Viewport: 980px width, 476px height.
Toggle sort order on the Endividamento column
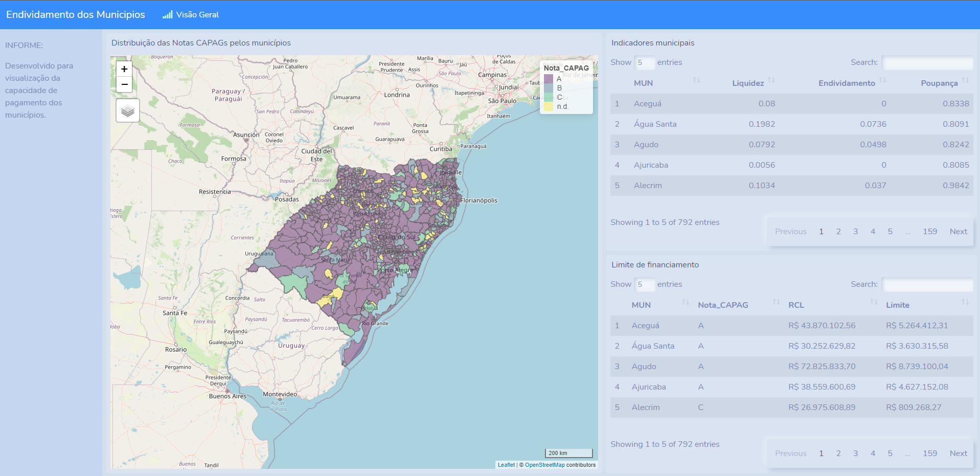(882, 80)
